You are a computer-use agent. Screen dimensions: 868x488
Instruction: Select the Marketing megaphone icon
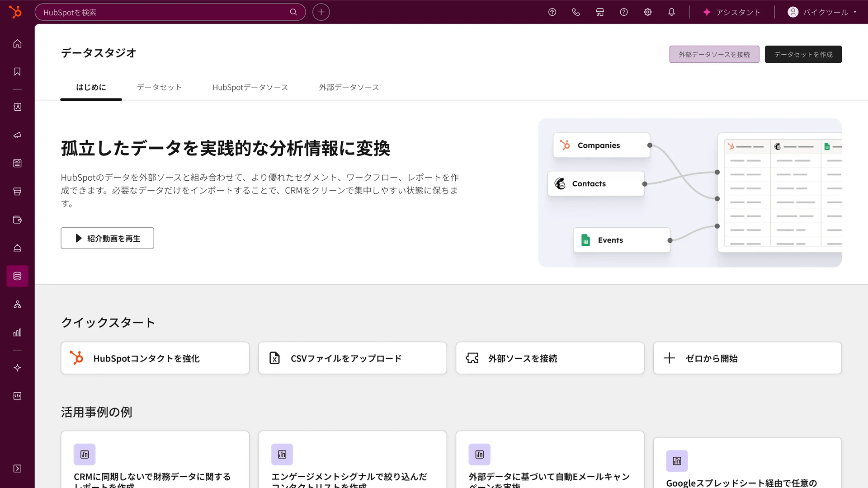(x=17, y=135)
